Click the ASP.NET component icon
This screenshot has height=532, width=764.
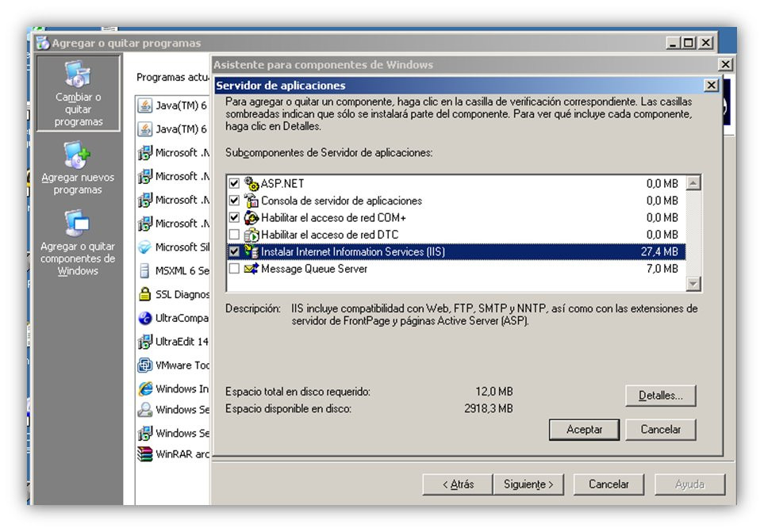pos(251,183)
